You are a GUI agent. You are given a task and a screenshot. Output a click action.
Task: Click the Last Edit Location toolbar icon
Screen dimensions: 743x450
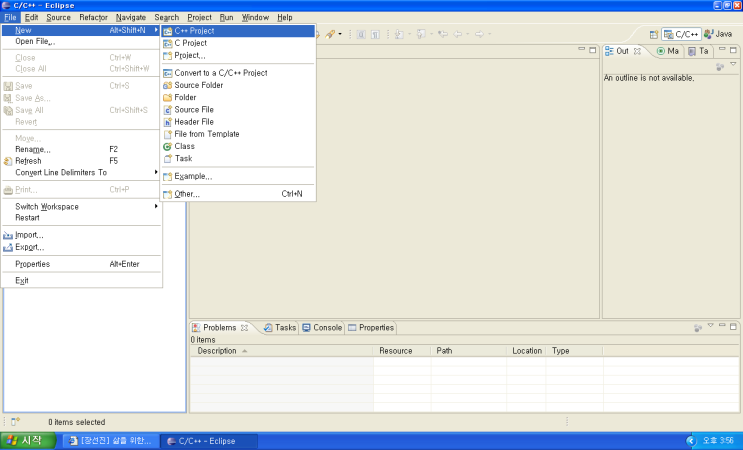(x=443, y=34)
